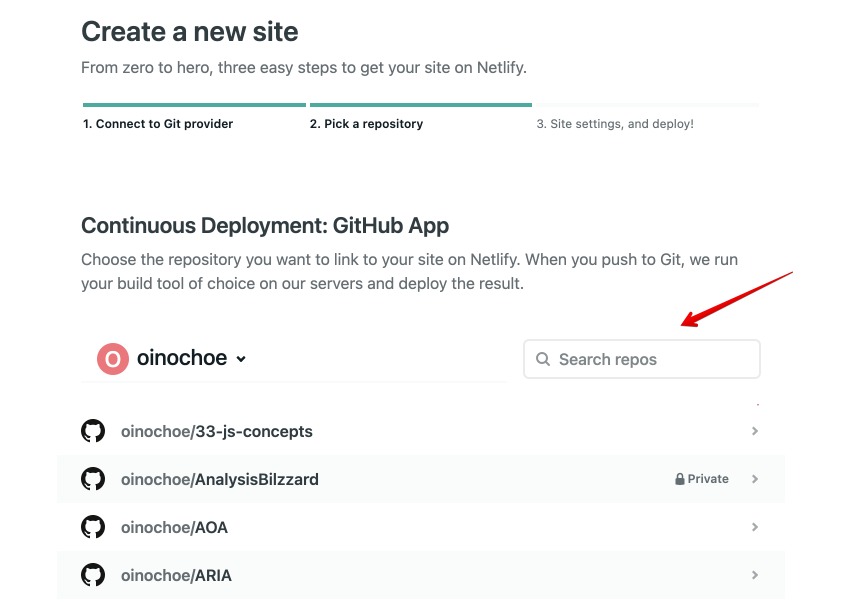The width and height of the screenshot is (868, 600).
Task: Open the oinochoe account dropdown arrow
Action: coord(241,359)
